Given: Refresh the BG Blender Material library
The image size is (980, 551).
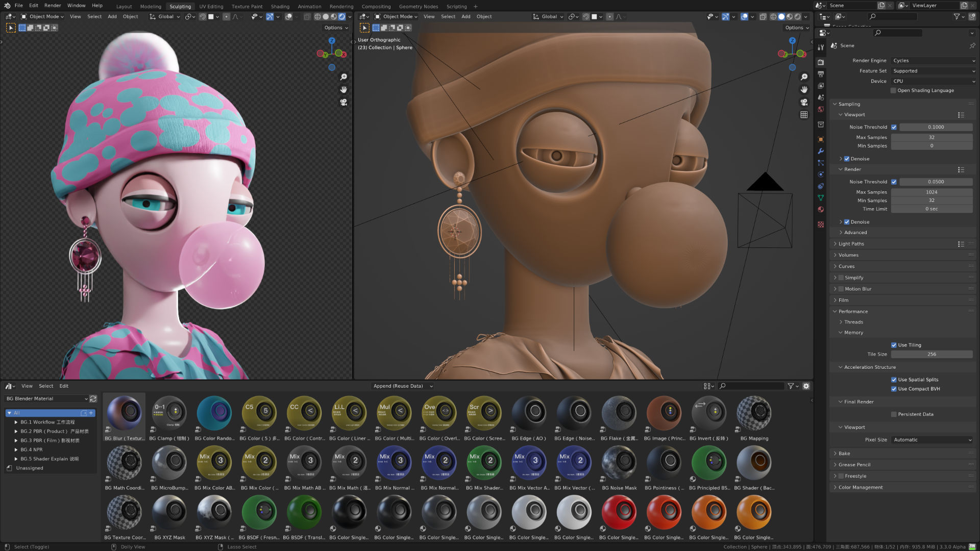Looking at the screenshot, I should [x=93, y=398].
